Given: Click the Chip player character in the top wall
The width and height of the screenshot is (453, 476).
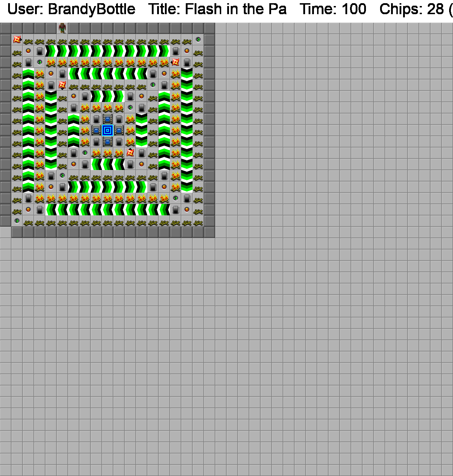Looking at the screenshot, I should click(62, 28).
